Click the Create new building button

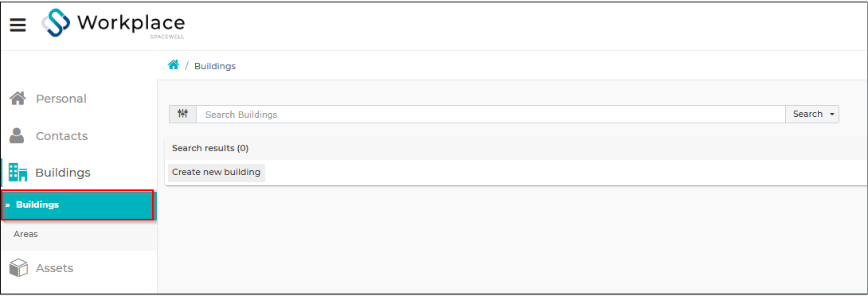216,172
